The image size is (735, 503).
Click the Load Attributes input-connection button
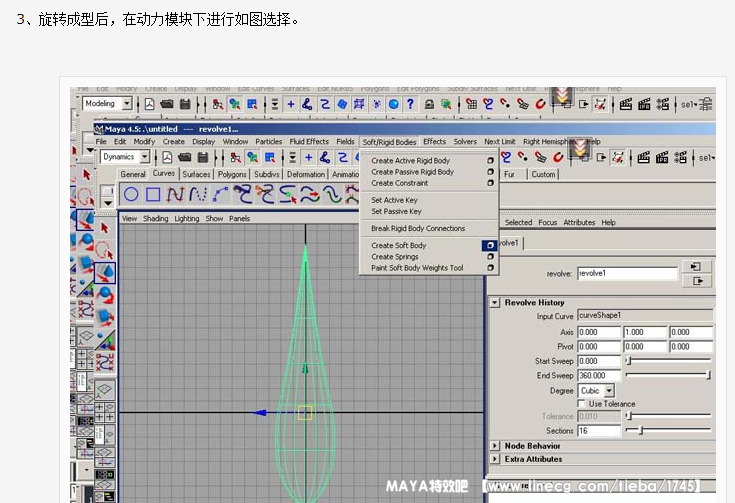695,266
